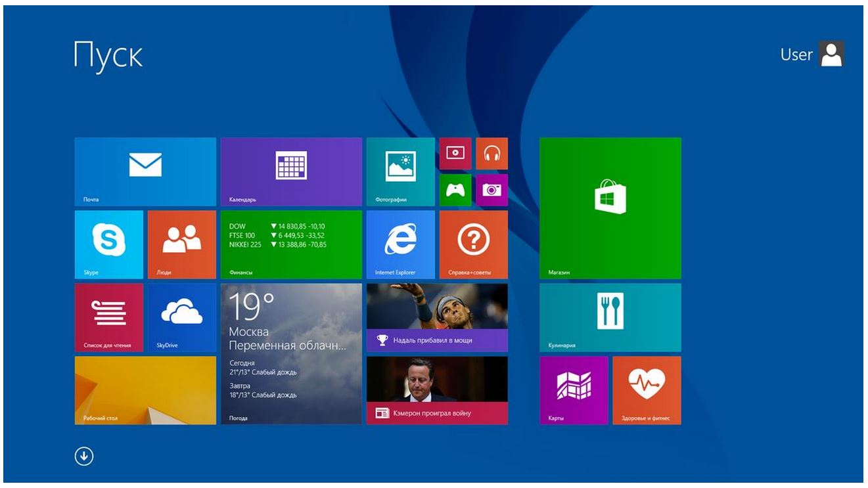
Task: Open the People (Люди) tile
Action: 182,245
